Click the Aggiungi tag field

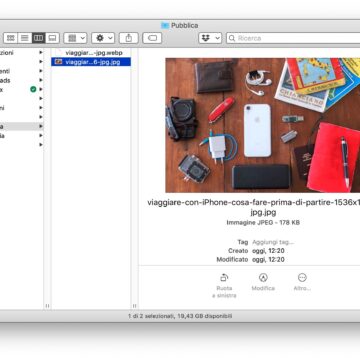[x=273, y=242]
